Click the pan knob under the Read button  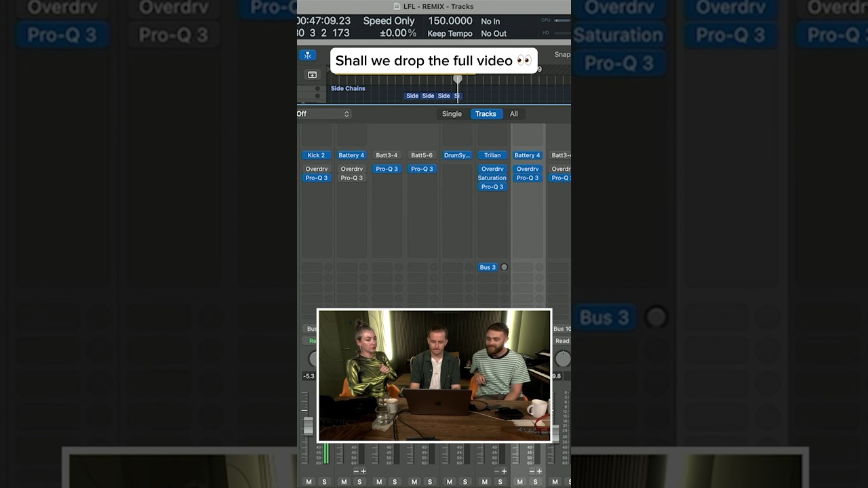[x=562, y=359]
